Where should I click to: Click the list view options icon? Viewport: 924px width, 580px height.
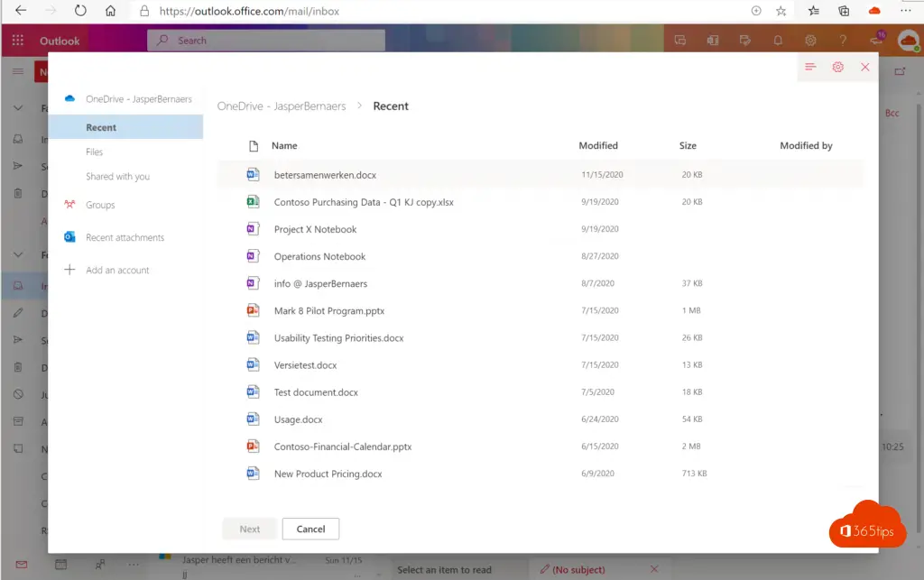810,68
